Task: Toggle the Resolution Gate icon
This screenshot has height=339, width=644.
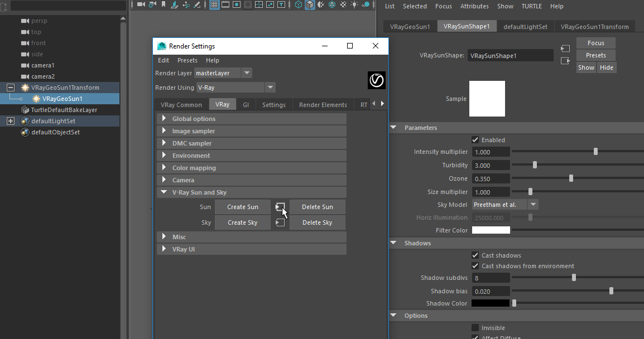Action: [x=237, y=4]
